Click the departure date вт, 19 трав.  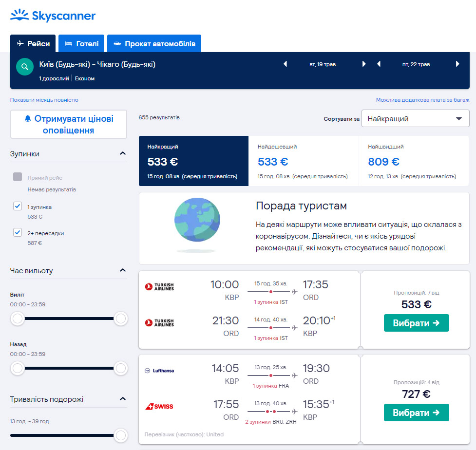[x=323, y=64]
